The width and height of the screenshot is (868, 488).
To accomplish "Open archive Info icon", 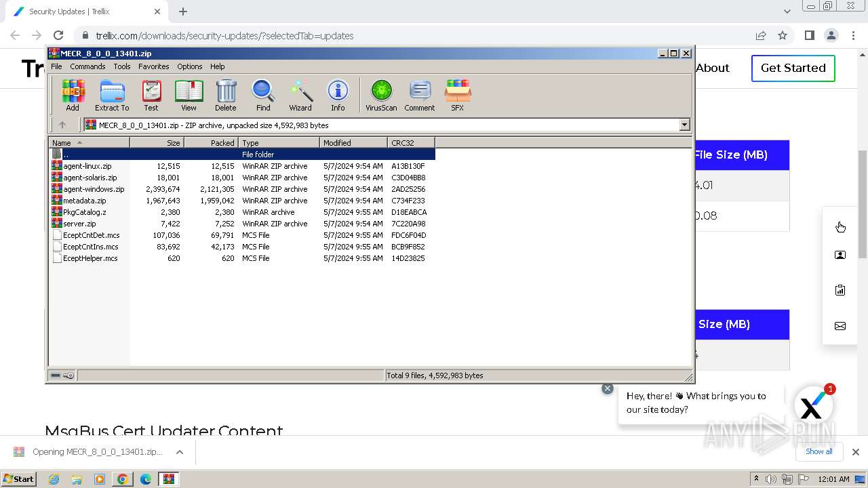I will 338,96.
